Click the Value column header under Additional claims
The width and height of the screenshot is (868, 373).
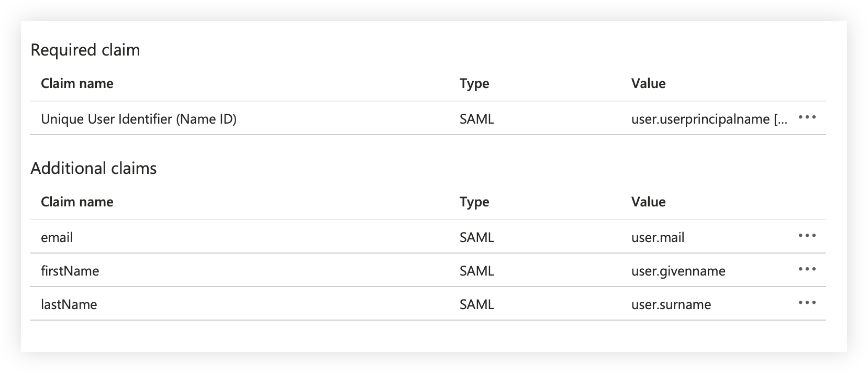click(648, 202)
